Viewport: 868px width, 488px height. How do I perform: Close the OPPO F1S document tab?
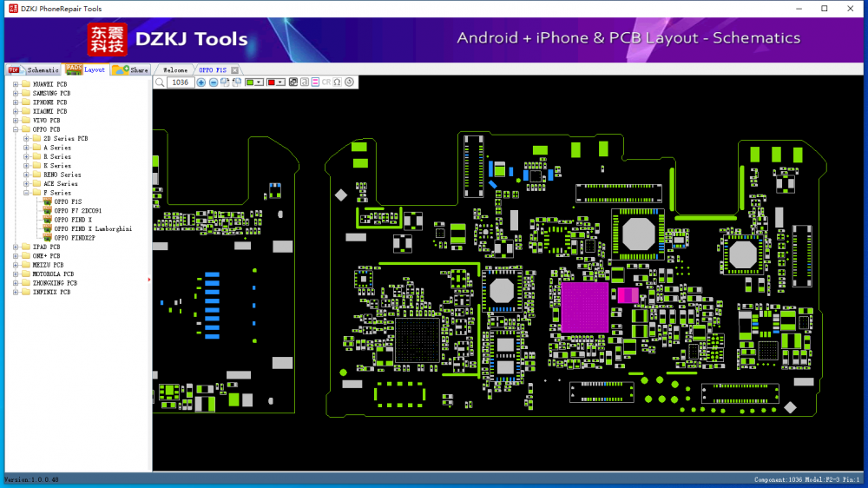tap(234, 70)
